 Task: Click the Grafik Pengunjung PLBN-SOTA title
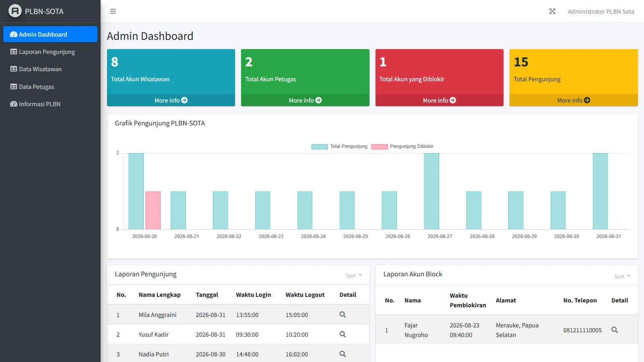(160, 123)
